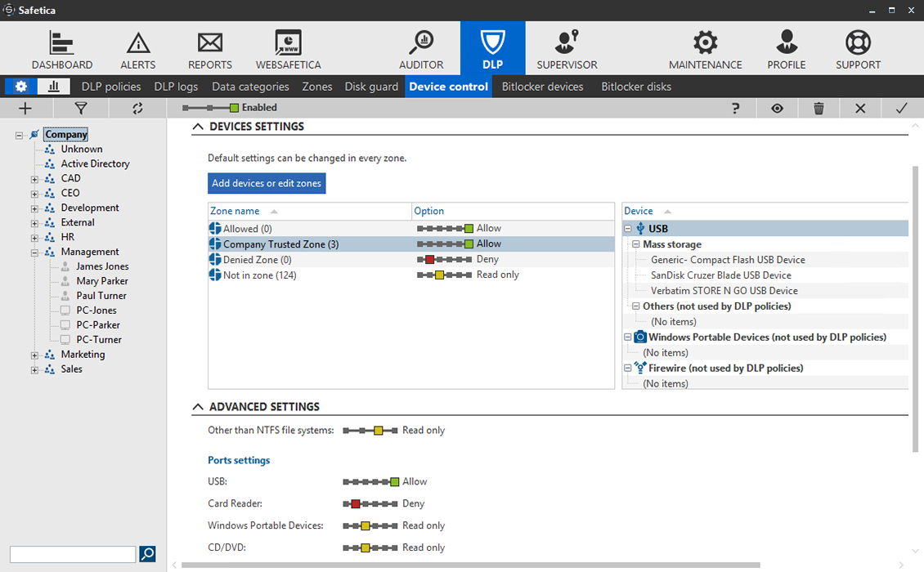Click Add devices or edit zones button
Screen dimensions: 924x572
[x=267, y=183]
